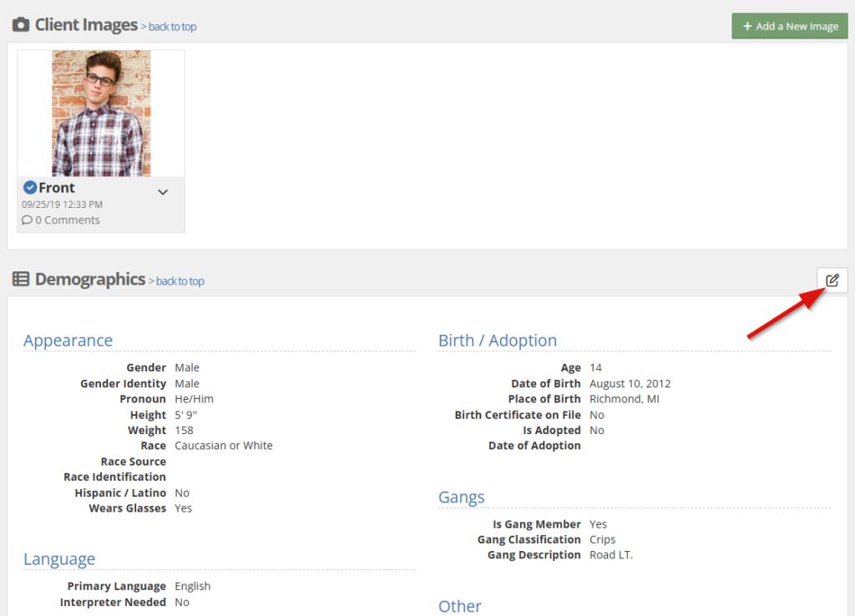
Task: Click the camera icon beside Client Images
Action: point(21,24)
